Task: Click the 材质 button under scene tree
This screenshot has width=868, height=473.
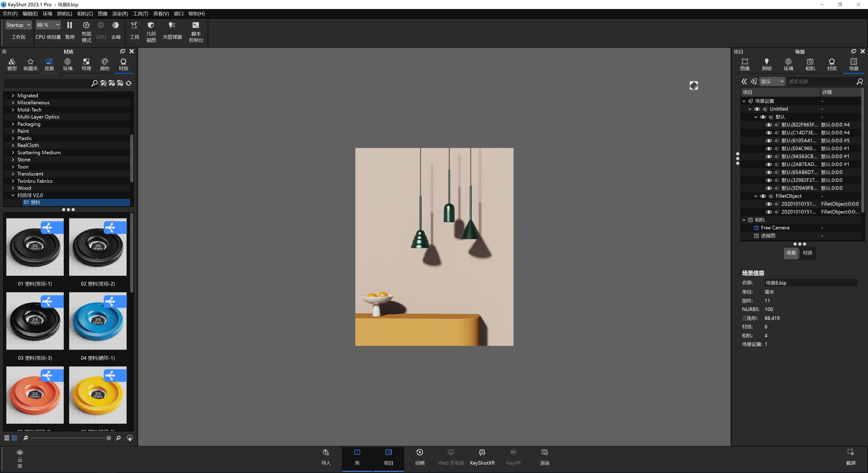Action: pos(807,253)
